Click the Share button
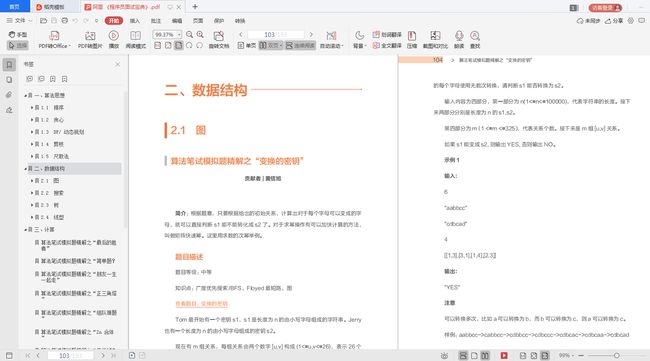Viewport: 650px width, 361px height. [614, 20]
